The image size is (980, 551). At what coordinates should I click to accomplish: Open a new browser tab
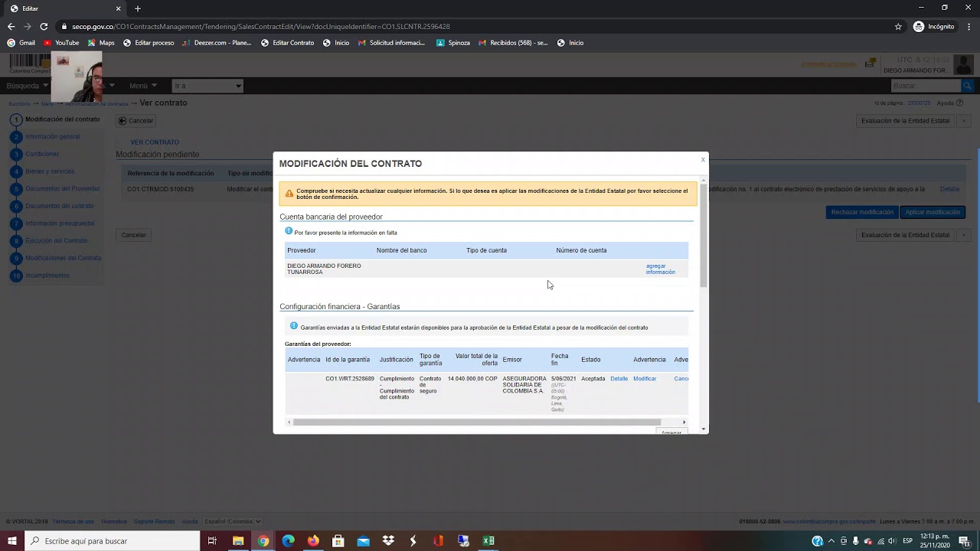coord(138,8)
